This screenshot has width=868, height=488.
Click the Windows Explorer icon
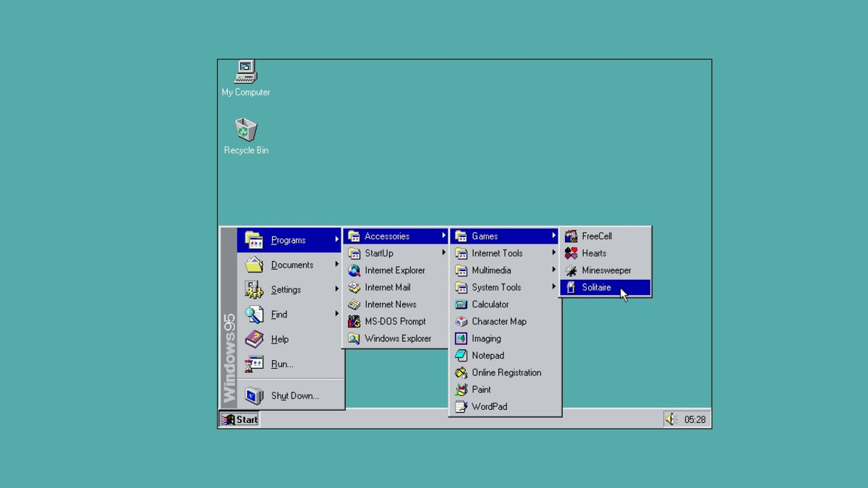[x=354, y=338]
